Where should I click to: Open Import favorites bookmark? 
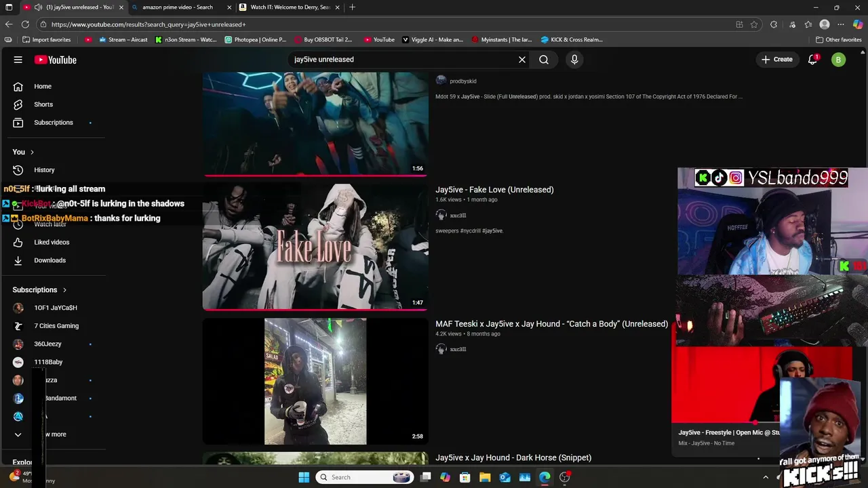(46, 40)
